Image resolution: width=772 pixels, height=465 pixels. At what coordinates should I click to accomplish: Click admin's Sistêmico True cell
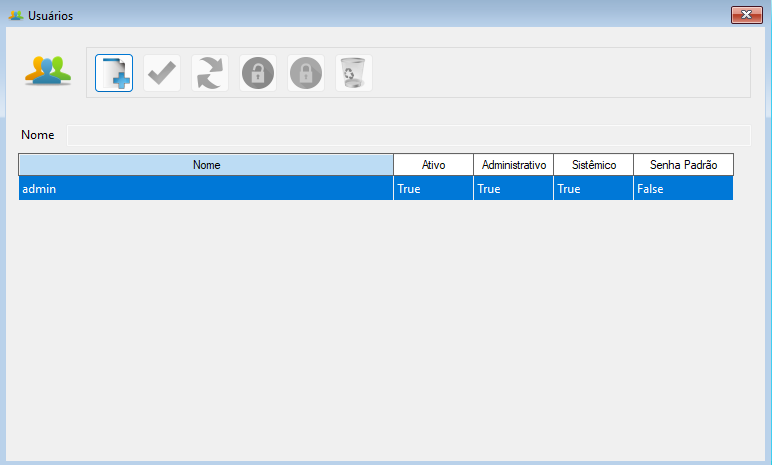tap(593, 188)
